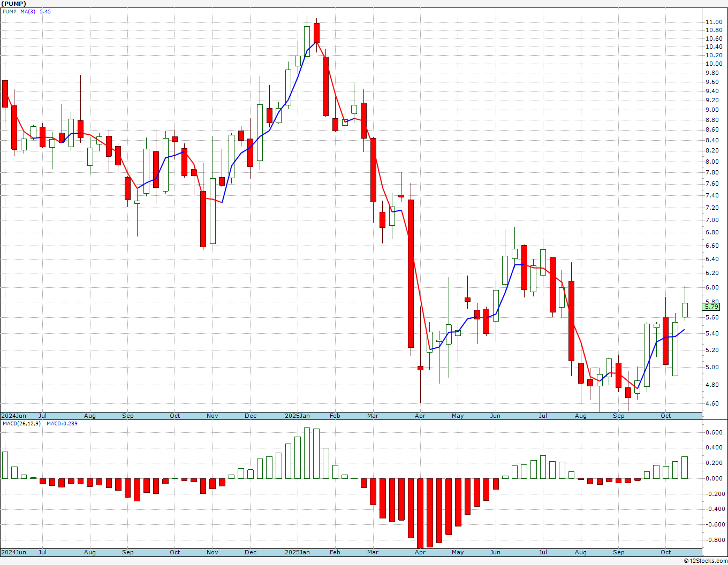The width and height of the screenshot is (728, 565).
Task: Click the (PUMP) ticker title
Action: (x=14, y=4)
